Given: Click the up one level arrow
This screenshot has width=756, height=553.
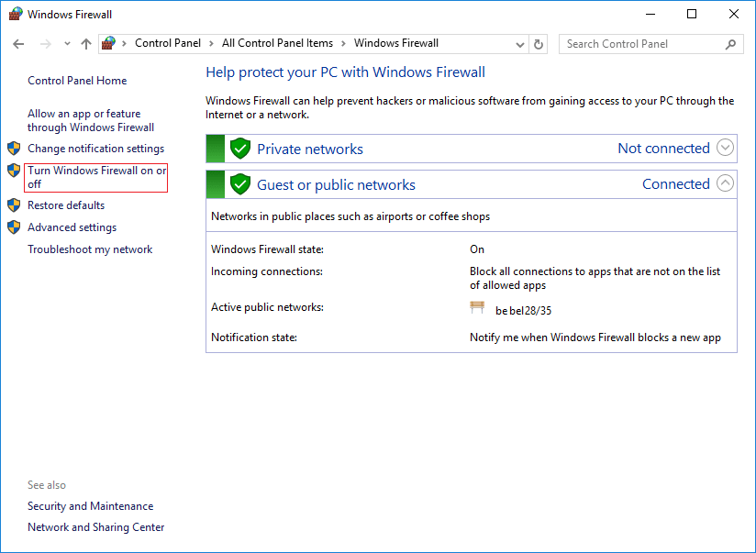Looking at the screenshot, I should tap(86, 44).
